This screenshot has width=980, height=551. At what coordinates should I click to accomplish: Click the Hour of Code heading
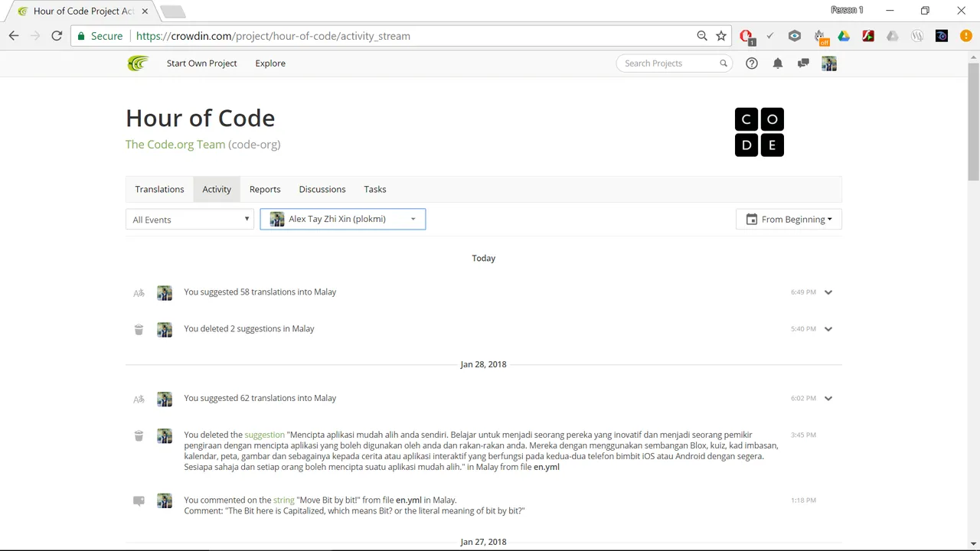pos(201,118)
